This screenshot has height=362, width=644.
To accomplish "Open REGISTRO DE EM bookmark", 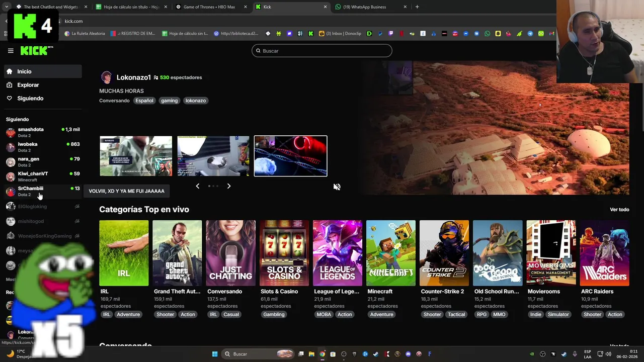I will (133, 34).
